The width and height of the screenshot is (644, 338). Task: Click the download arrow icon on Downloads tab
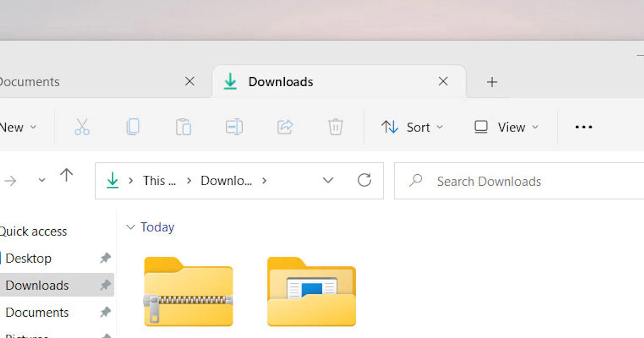[x=230, y=81]
